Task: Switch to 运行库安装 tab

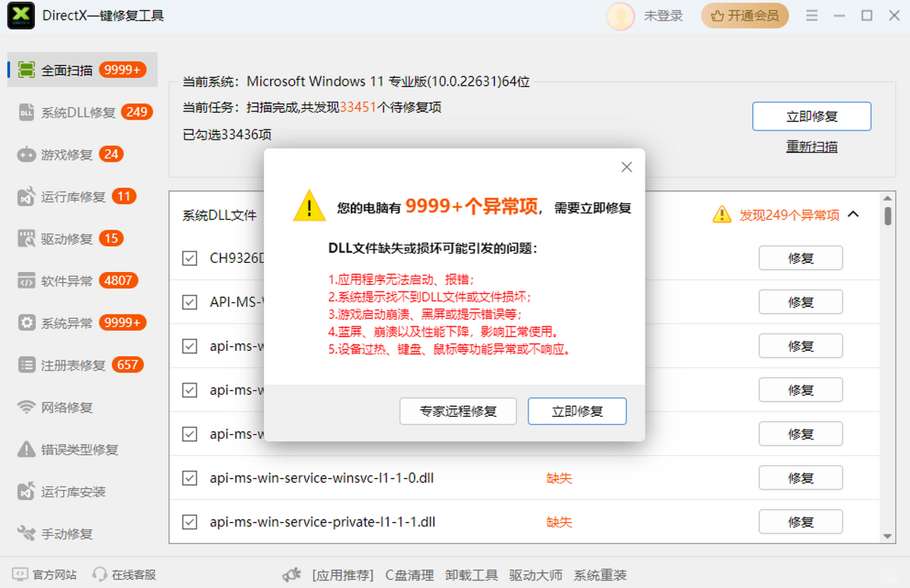Action: pyautogui.click(x=82, y=492)
